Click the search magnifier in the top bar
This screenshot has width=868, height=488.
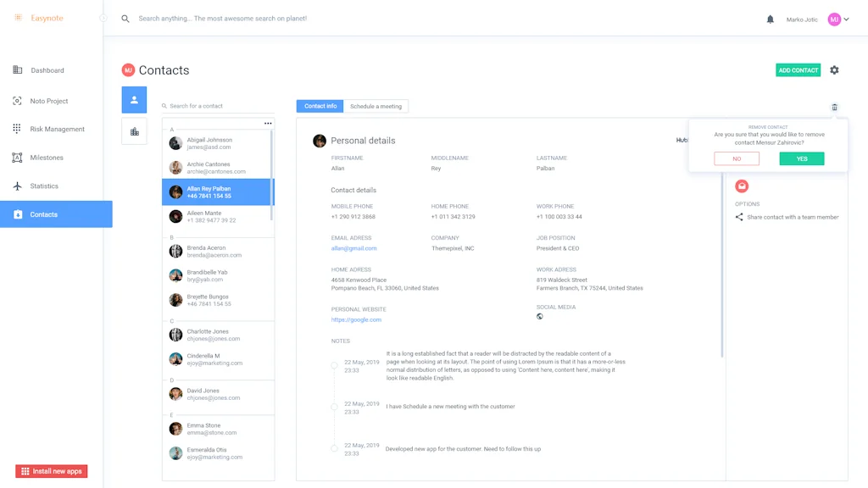pyautogui.click(x=125, y=18)
